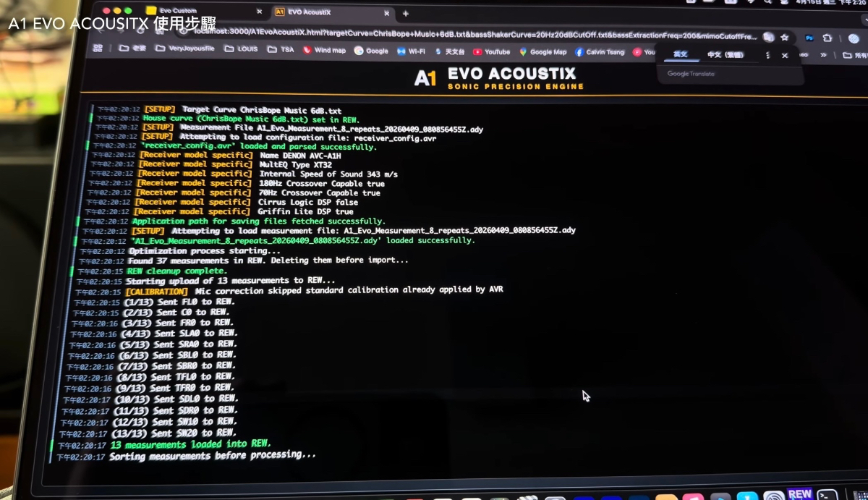Click the bookmark star in address bar

[785, 38]
